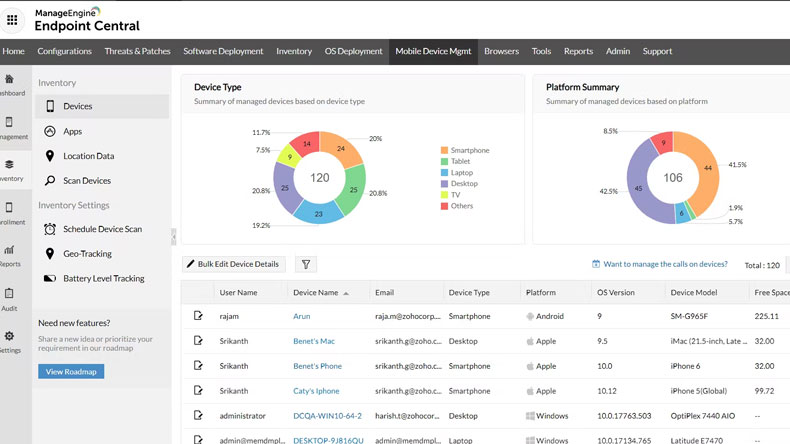Image resolution: width=790 pixels, height=444 pixels.
Task: Collapse the Inventory side panel
Action: pos(173,236)
